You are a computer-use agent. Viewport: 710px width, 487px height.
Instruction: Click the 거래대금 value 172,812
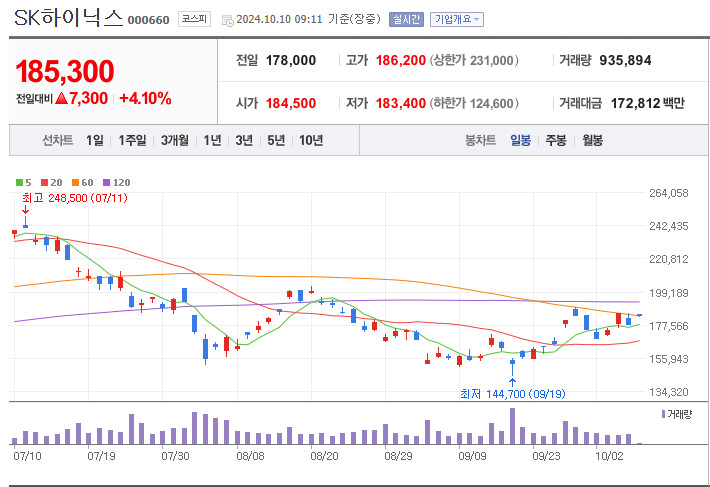[635, 103]
